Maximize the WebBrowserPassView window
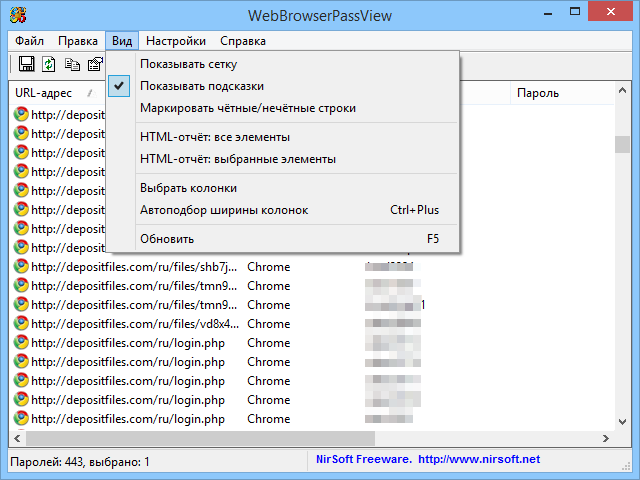Viewport: 640px width, 480px height. tap(575, 12)
